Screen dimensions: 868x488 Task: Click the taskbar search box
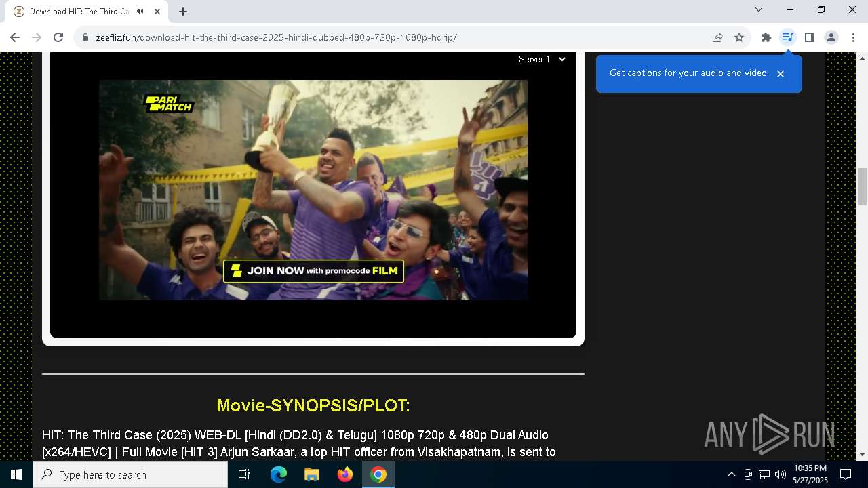point(130,474)
